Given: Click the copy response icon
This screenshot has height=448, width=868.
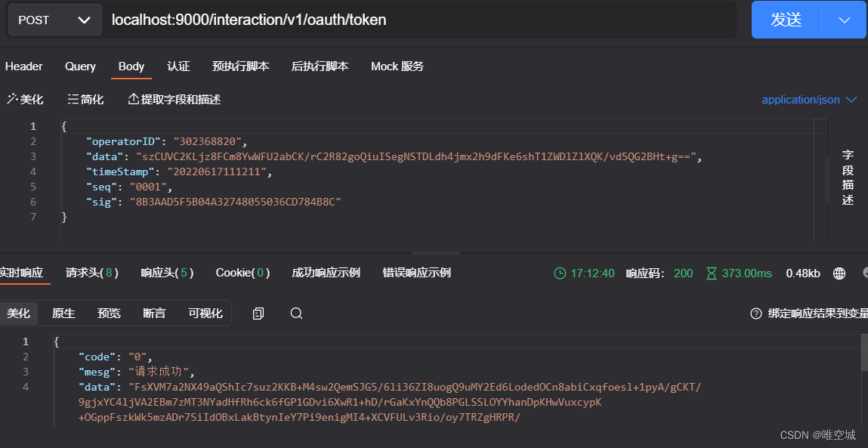Looking at the screenshot, I should click(x=258, y=314).
